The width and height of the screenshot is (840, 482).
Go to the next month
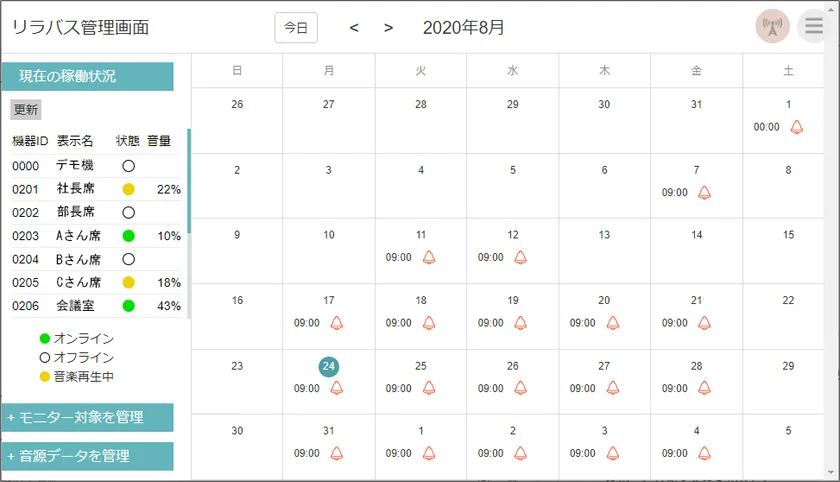click(x=388, y=27)
